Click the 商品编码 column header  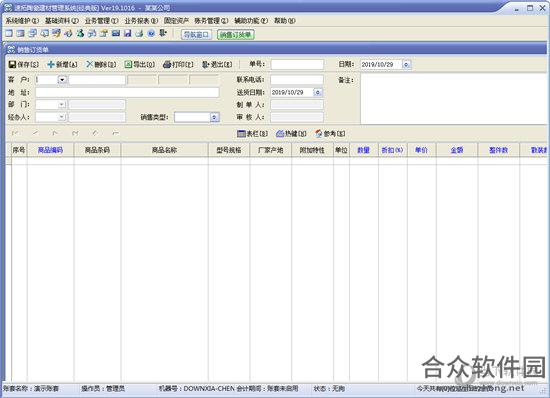click(51, 150)
